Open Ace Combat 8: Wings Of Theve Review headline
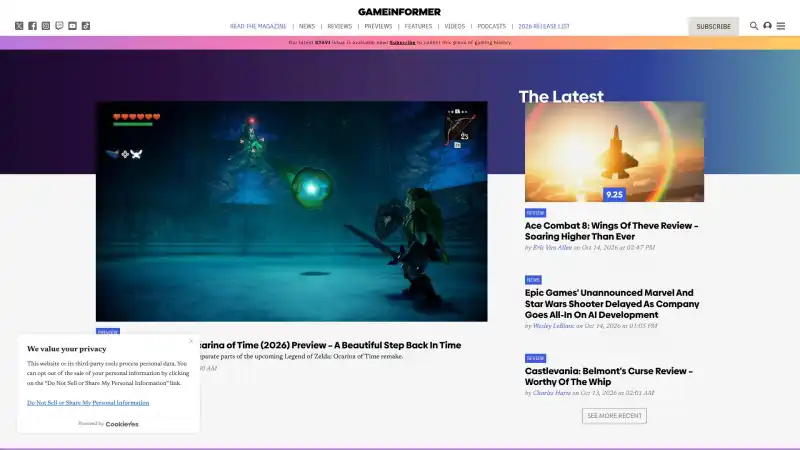The image size is (800, 450). 612,231
